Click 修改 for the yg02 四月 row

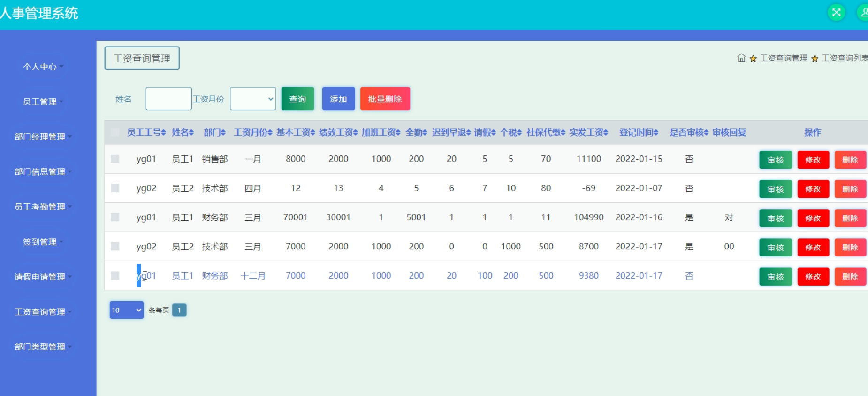(x=813, y=189)
